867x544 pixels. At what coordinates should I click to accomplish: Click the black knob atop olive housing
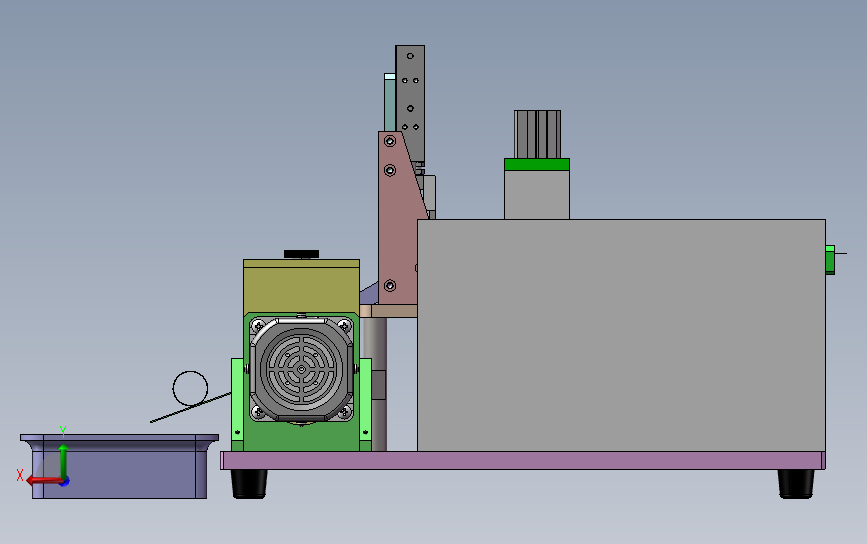tap(301, 254)
